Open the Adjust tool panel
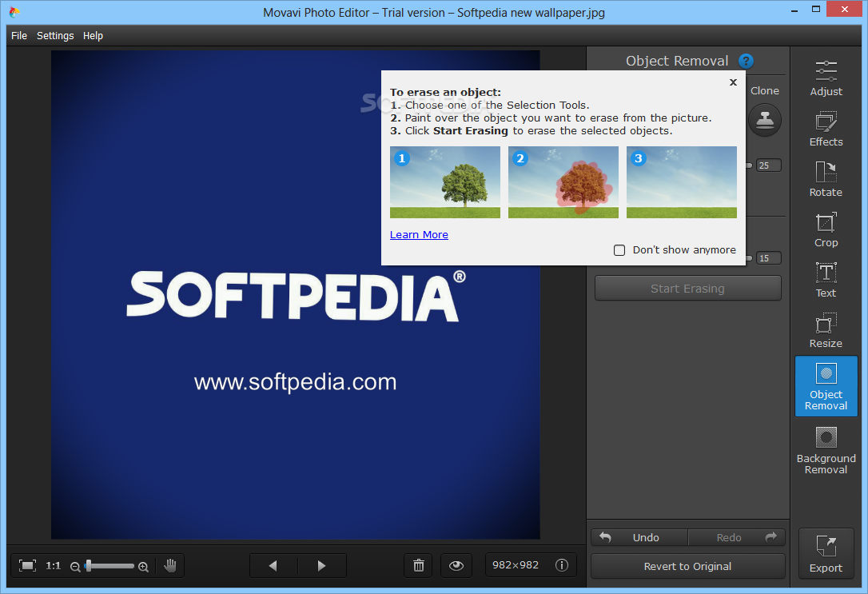 (x=826, y=78)
